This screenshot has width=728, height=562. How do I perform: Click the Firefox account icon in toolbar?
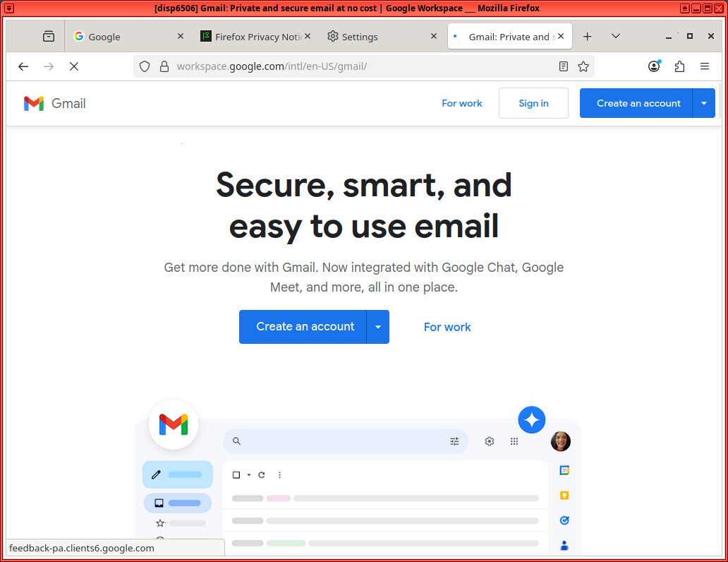tap(654, 66)
